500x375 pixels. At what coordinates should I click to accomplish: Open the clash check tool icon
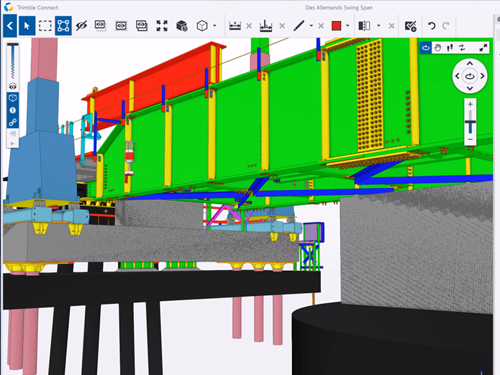[410, 26]
